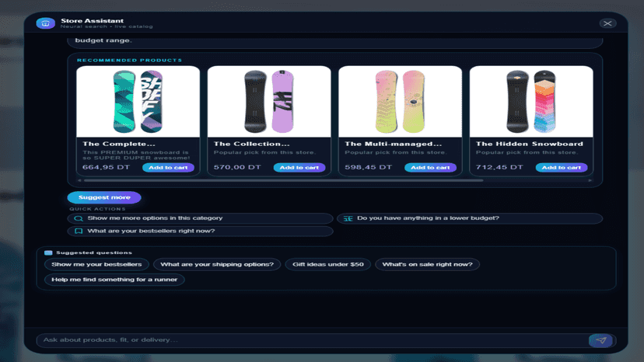
Task: Click the magnifier icon in quick actions
Action: [x=79, y=218]
